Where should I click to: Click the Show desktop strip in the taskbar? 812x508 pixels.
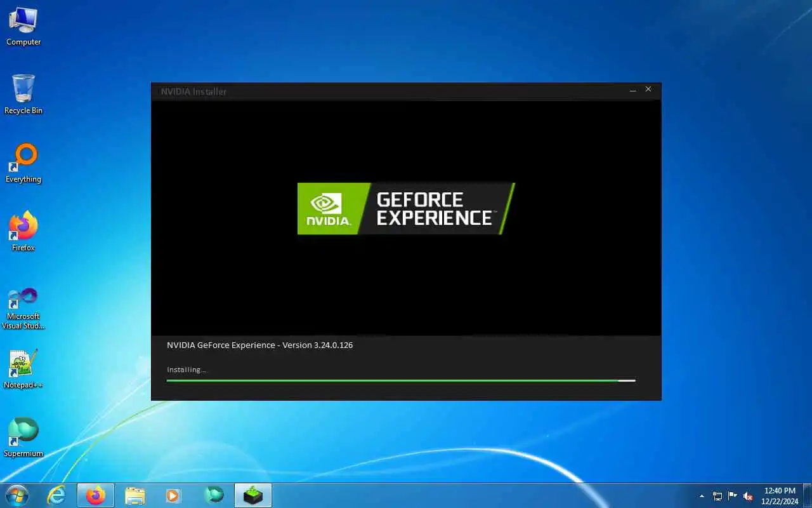tap(808, 496)
